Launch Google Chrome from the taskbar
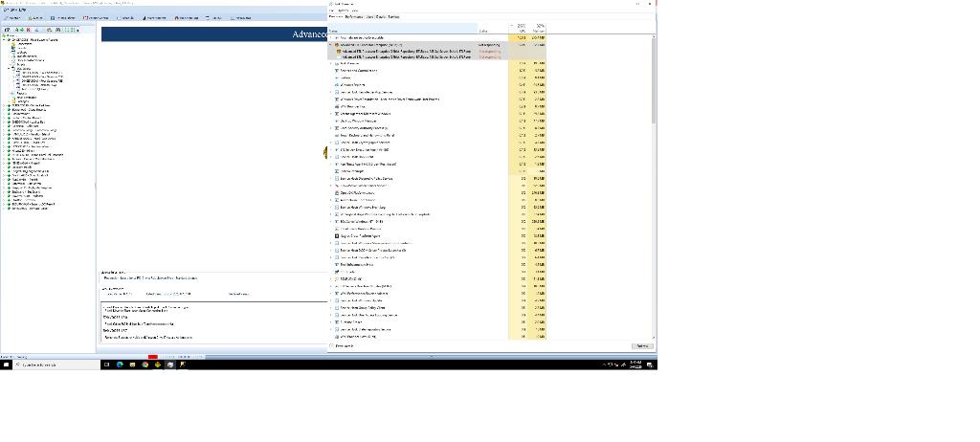Screen dimensions: 980x442 pos(145,365)
